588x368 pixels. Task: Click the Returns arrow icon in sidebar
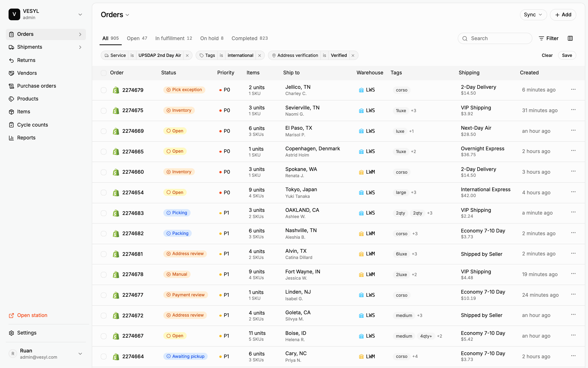click(x=11, y=60)
